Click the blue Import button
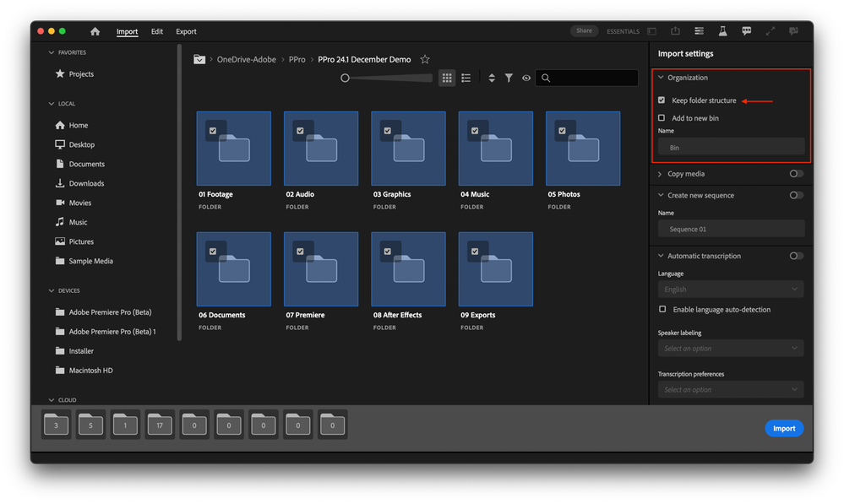The width and height of the screenshot is (844, 504). click(x=783, y=428)
